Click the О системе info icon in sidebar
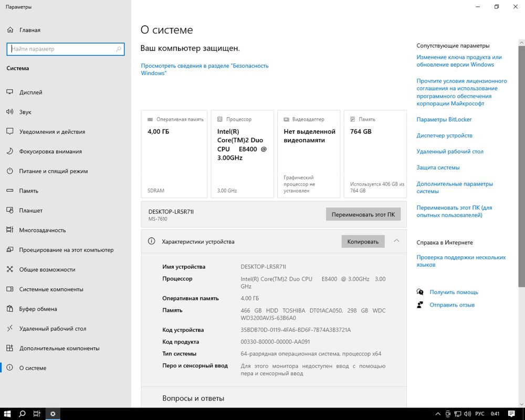525x420 pixels. click(x=9, y=367)
